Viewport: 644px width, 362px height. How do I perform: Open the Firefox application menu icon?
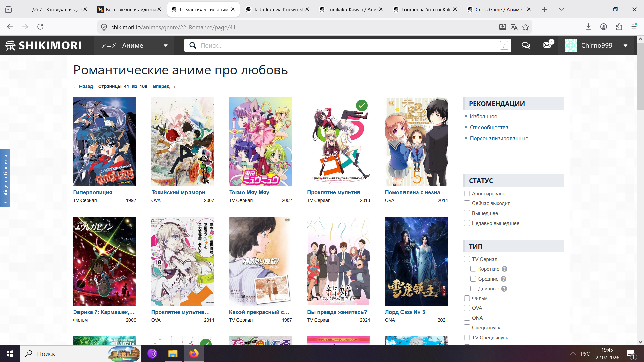pos(634,27)
